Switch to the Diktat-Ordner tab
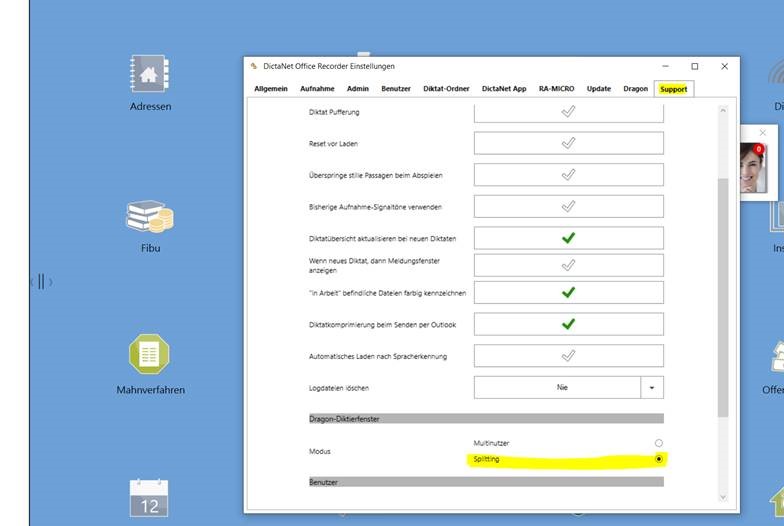The image size is (784, 526). click(x=446, y=88)
